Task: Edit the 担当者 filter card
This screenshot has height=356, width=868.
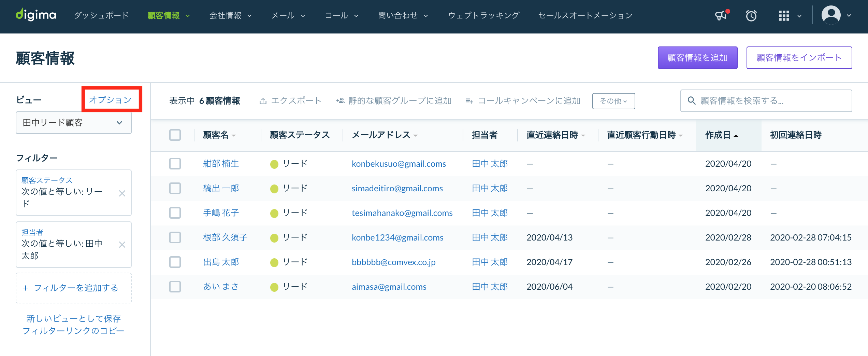Action: click(74, 245)
